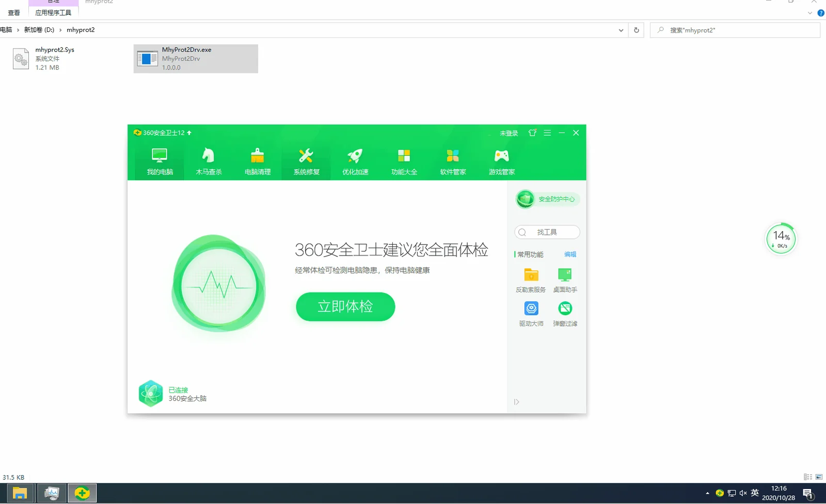Open 电脑清理 cleanup section

pyautogui.click(x=258, y=161)
